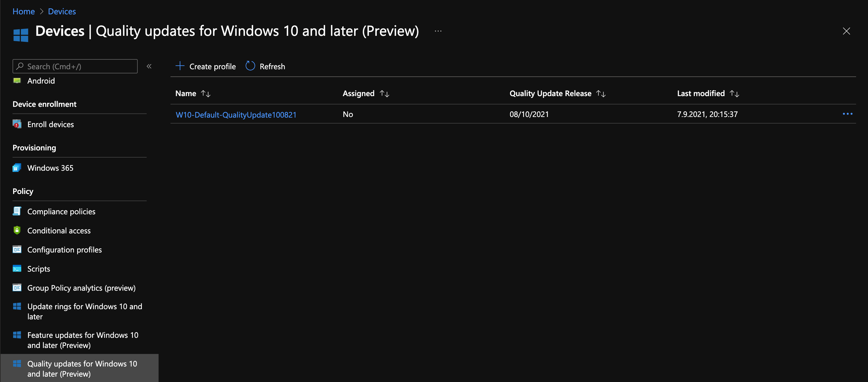Sort by Last modified arrows

tap(734, 94)
